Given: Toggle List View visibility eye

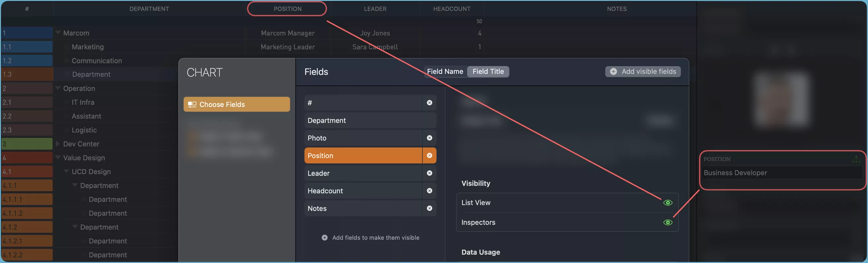Looking at the screenshot, I should click(668, 203).
